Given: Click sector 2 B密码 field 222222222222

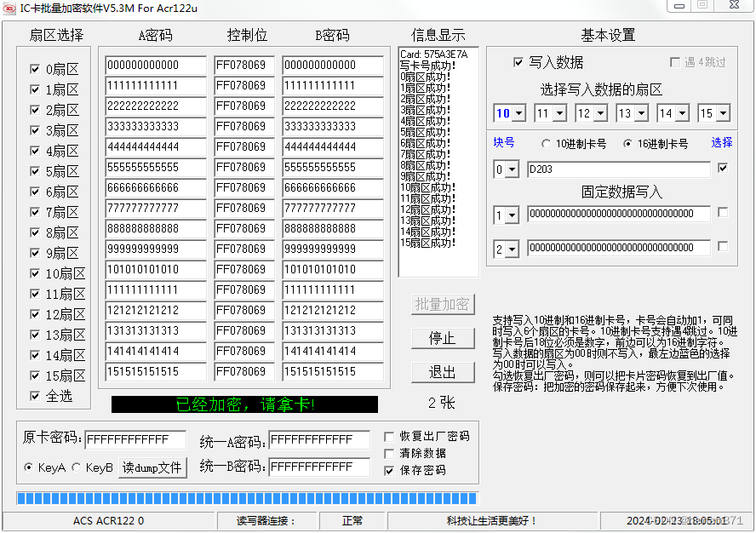Looking at the screenshot, I should [x=333, y=106].
